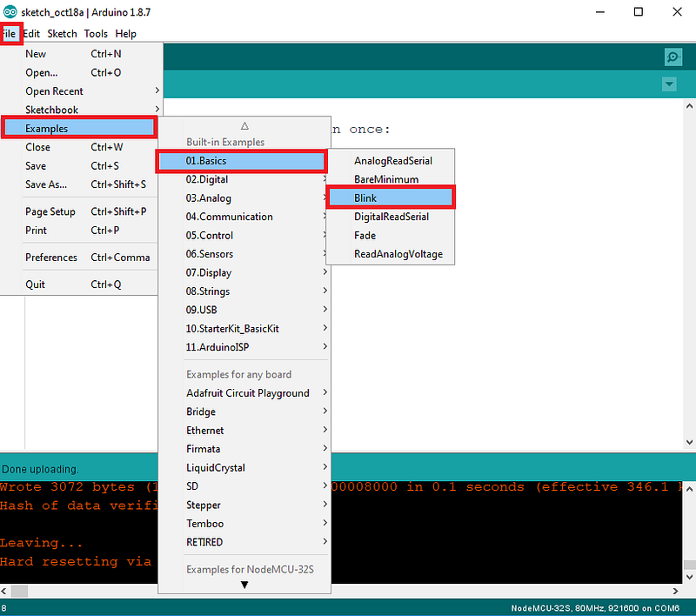Expand 04.Communication examples submenu

[x=244, y=217]
